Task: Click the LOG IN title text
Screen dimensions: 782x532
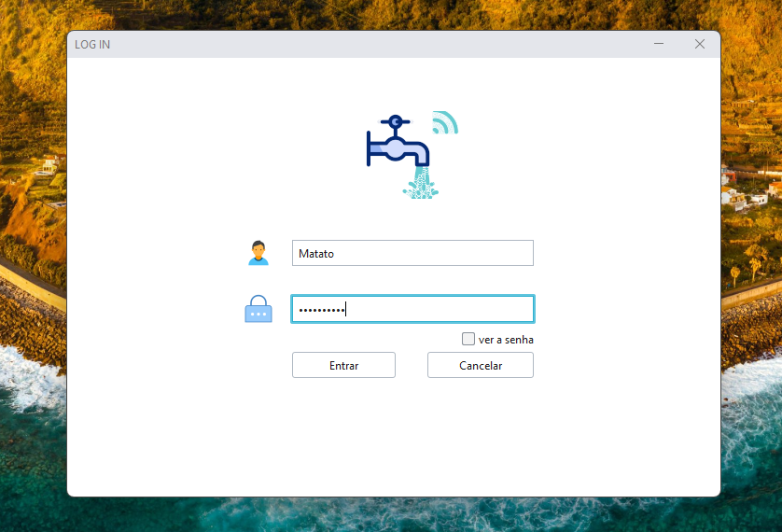Action: pos(92,45)
